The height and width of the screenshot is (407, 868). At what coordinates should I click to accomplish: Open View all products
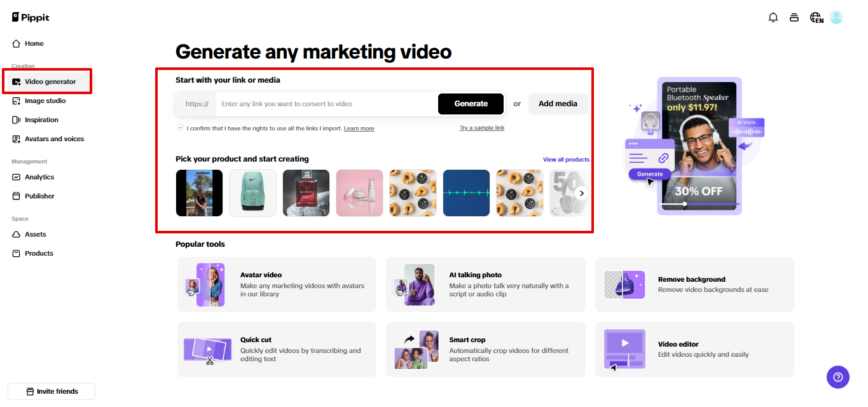click(x=566, y=160)
